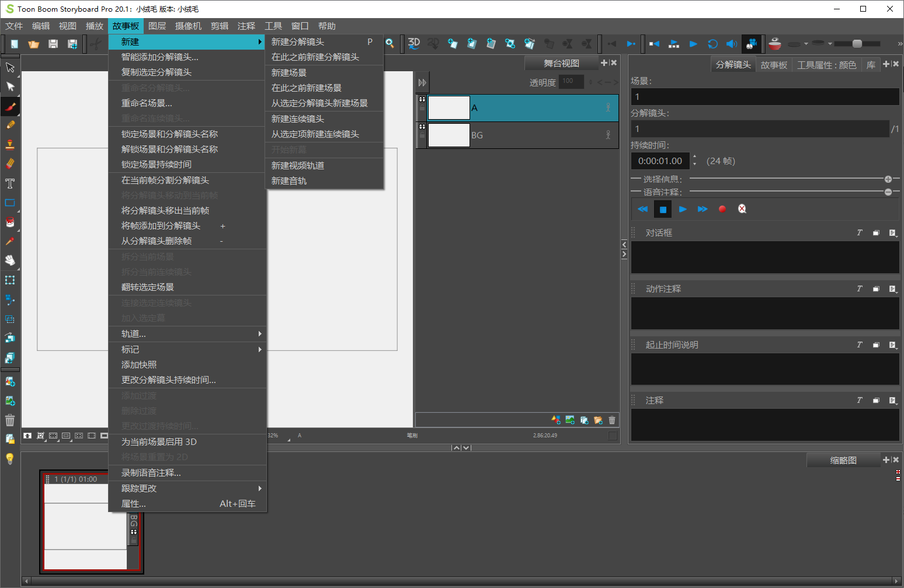The height and width of the screenshot is (588, 904).
Task: Expand the 跟踪更改 submenu
Action: point(187,489)
